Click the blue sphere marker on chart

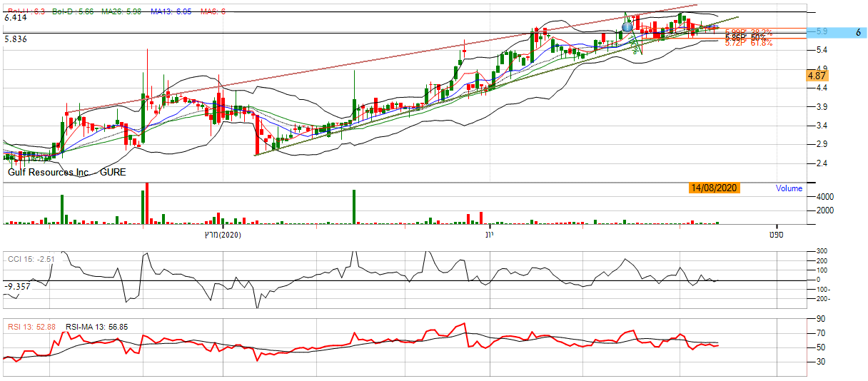[627, 27]
